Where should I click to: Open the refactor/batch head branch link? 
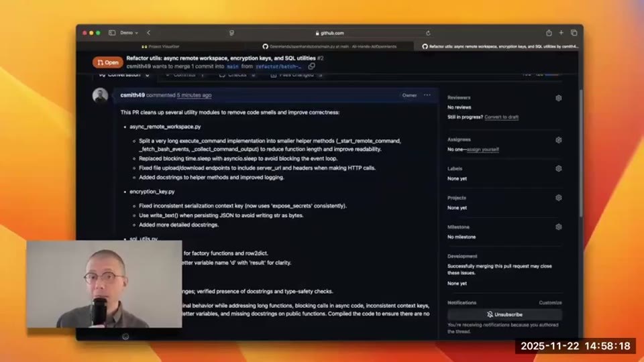[x=279, y=66]
